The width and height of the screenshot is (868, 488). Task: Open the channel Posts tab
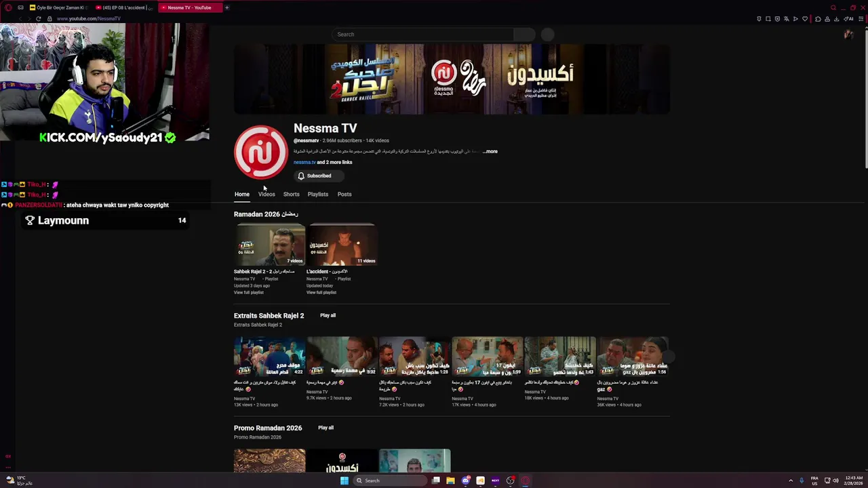344,194
